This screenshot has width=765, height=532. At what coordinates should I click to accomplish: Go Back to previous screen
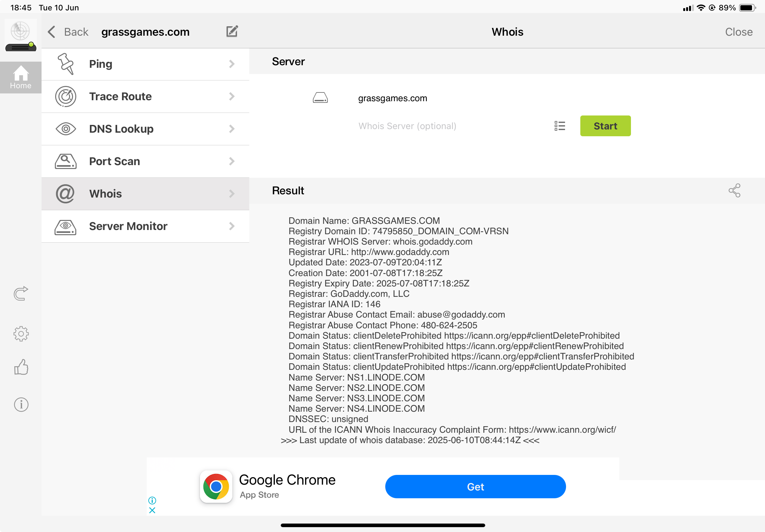pyautogui.click(x=76, y=32)
